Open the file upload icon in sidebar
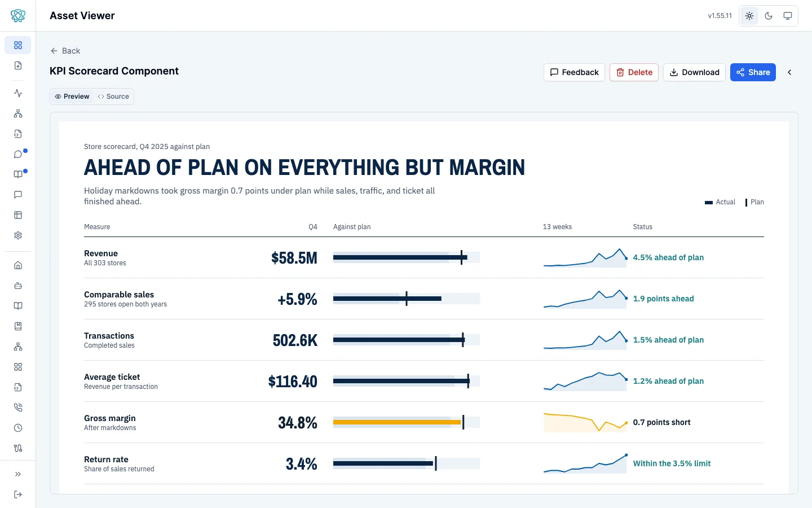The image size is (812, 508). coord(18,65)
